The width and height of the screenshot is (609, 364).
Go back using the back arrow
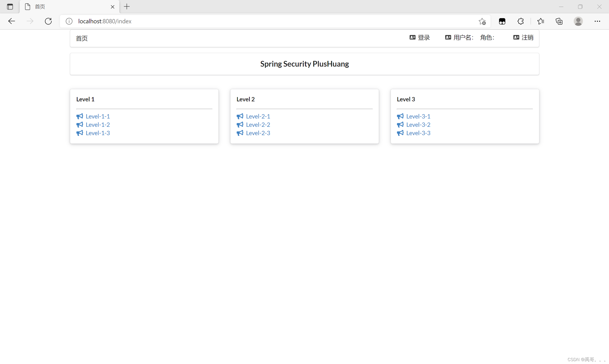(x=11, y=21)
